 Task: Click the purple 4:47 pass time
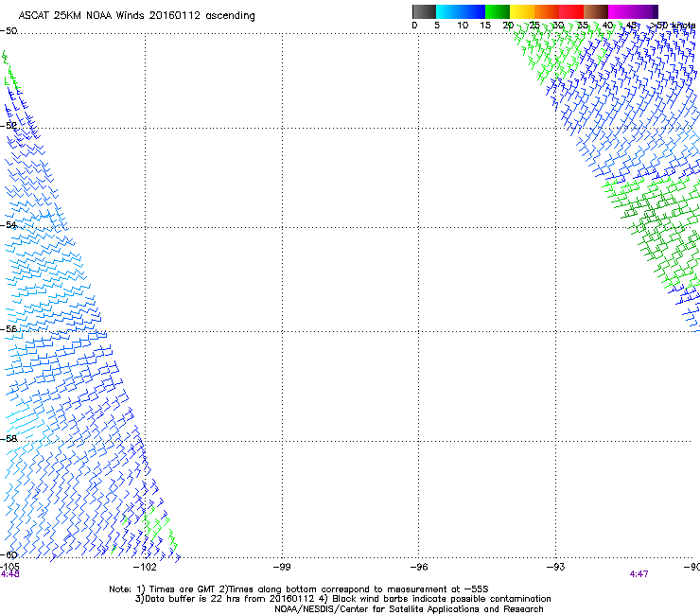pos(639,574)
